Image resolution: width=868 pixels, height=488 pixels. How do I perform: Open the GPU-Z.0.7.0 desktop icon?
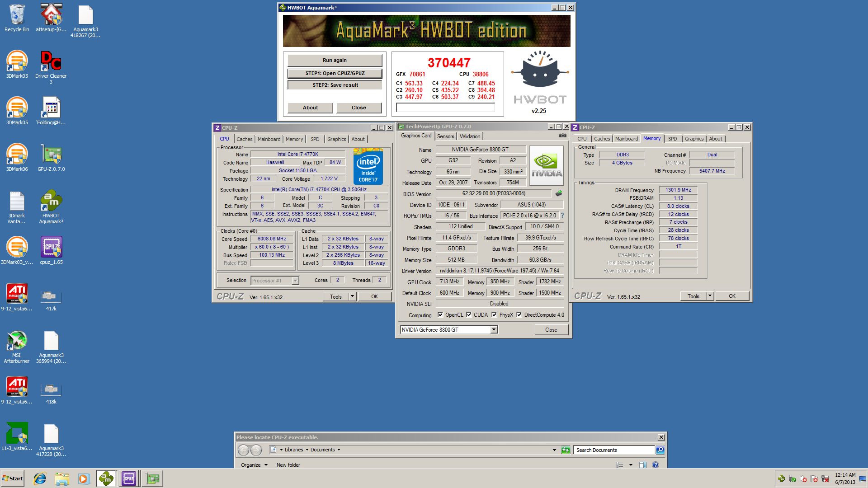51,157
